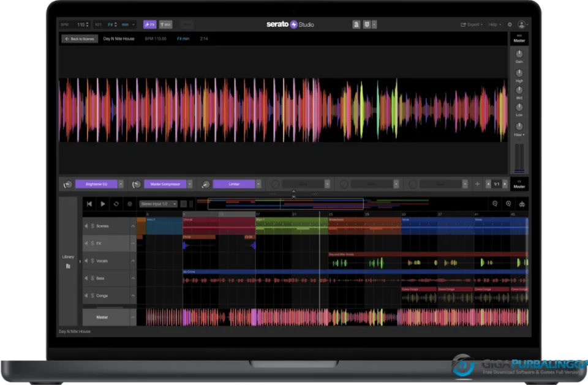Select the FX Master tab

click(519, 184)
